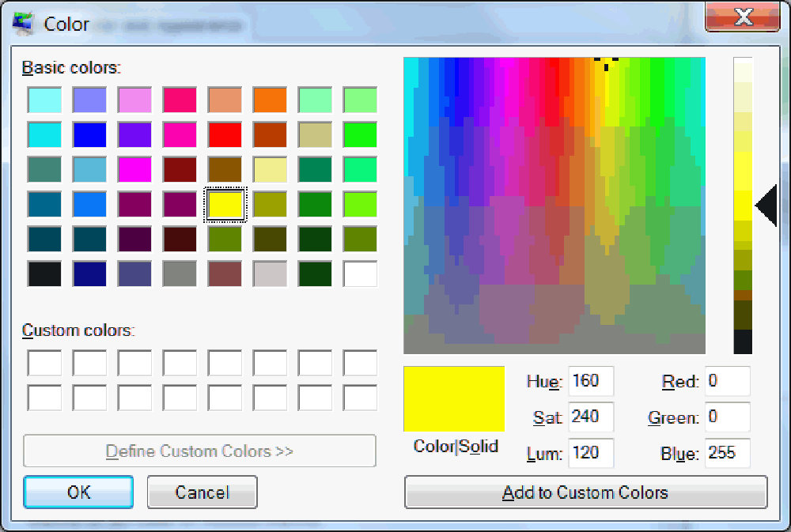Click Add to Custom Colors

tap(585, 492)
